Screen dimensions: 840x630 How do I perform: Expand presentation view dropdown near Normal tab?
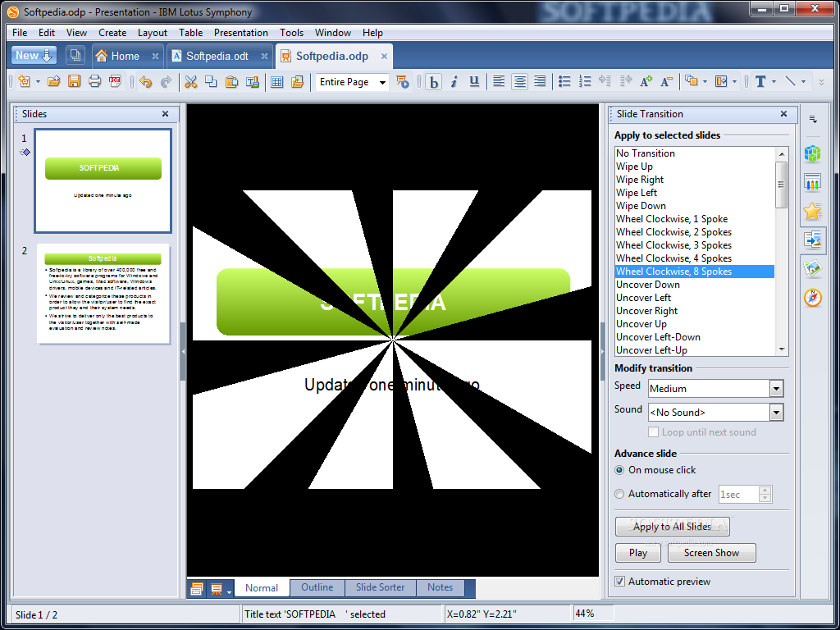click(230, 592)
